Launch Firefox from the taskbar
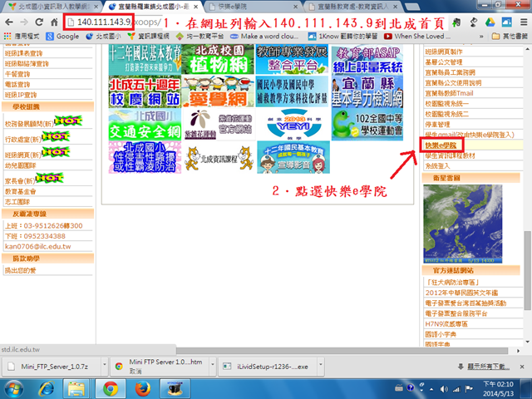The image size is (532, 399). 143,388
